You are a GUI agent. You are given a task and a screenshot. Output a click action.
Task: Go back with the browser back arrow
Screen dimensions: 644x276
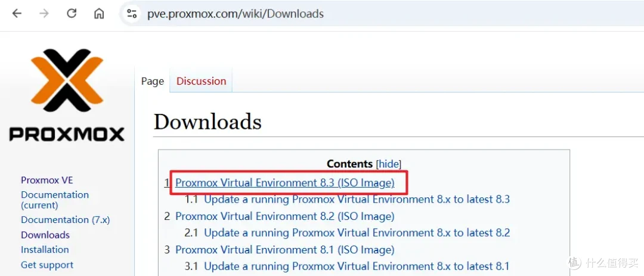point(17,14)
